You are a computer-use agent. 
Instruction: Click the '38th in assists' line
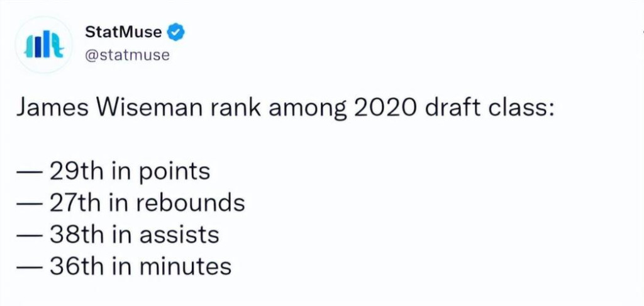coord(118,234)
